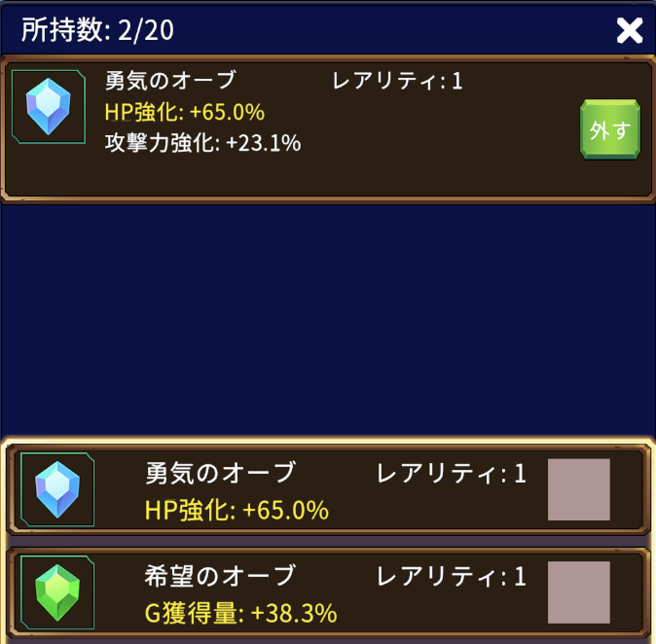Select the 希望のオーブ name in the list
This screenshot has width=656, height=644.
point(219,576)
